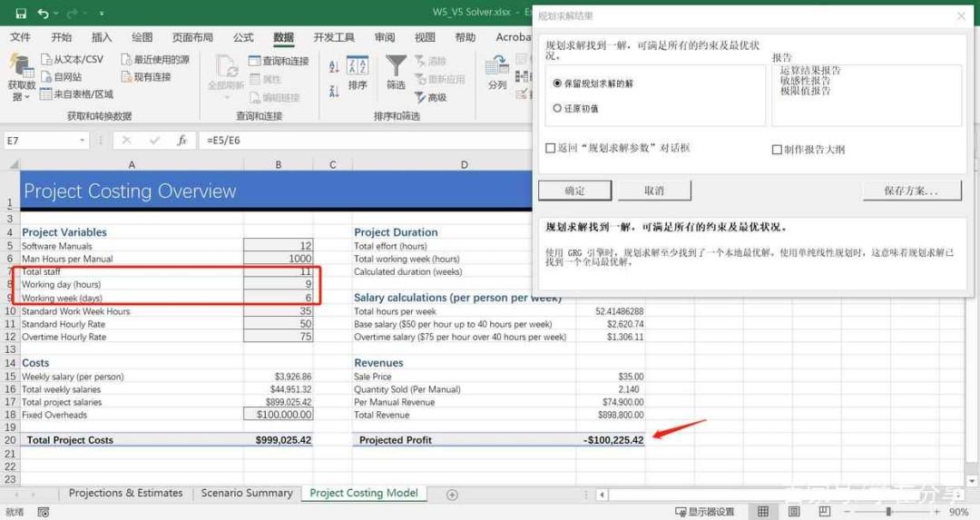The width and height of the screenshot is (980, 520).
Task: Click the 分列 text-to-columns icon
Action: pyautogui.click(x=497, y=65)
